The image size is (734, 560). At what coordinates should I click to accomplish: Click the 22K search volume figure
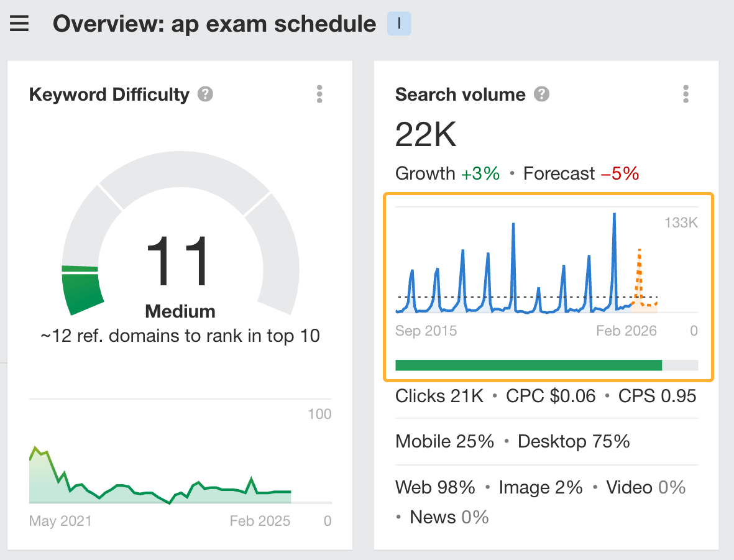[425, 134]
